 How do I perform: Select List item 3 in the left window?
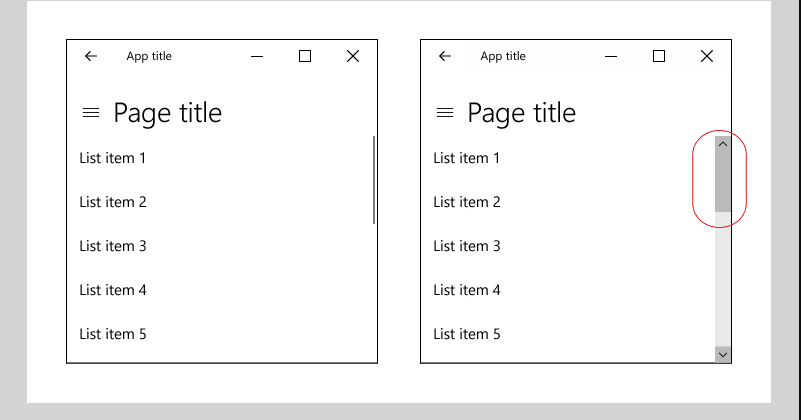pyautogui.click(x=113, y=246)
